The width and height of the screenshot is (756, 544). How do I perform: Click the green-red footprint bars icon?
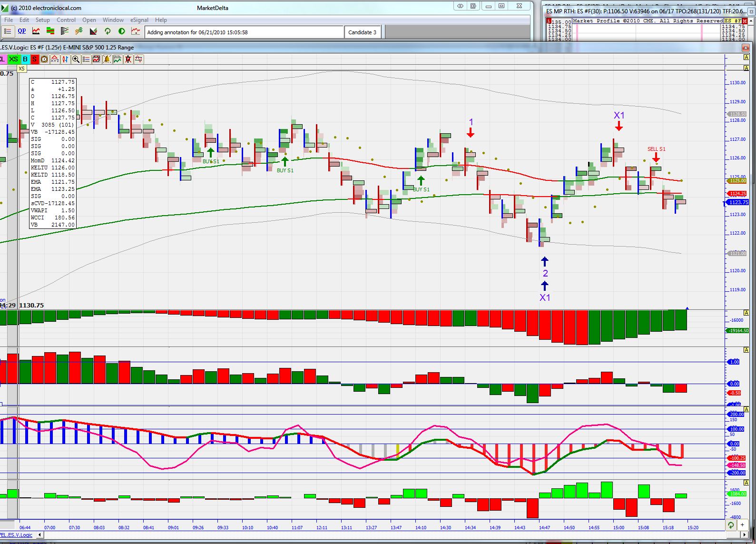pyautogui.click(x=50, y=31)
